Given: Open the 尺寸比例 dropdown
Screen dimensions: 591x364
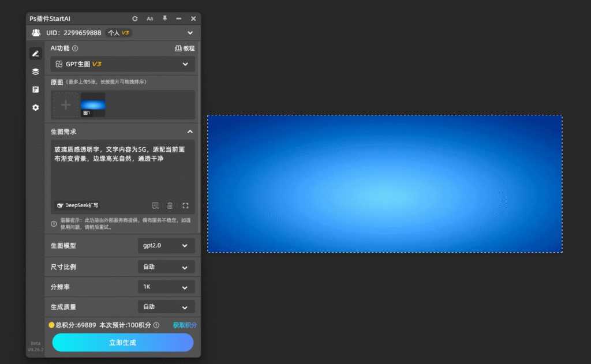Looking at the screenshot, I should click(x=166, y=267).
